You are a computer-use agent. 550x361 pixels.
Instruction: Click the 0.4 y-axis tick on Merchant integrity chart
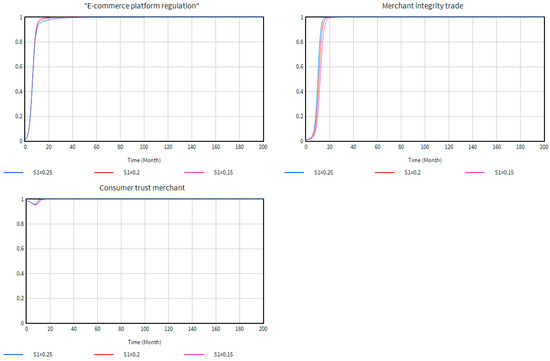pos(300,92)
